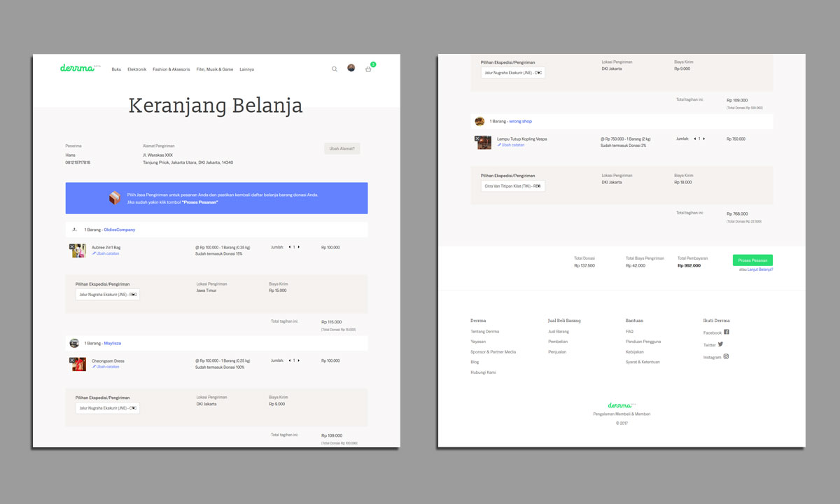Select Fashion & Aksesoris in navigation
840x504 pixels.
(171, 69)
